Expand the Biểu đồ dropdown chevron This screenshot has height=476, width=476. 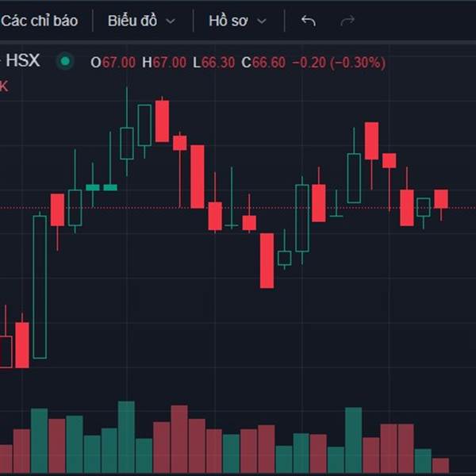pyautogui.click(x=170, y=21)
